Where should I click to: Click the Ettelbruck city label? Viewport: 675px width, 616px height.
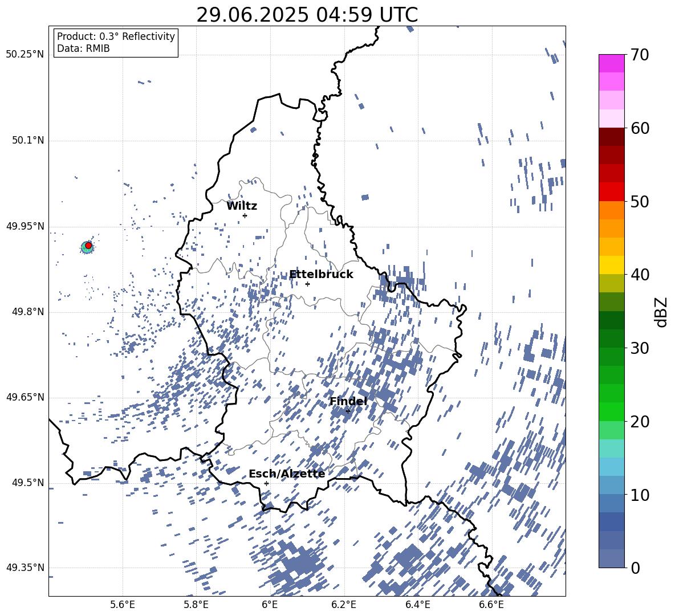(321, 275)
